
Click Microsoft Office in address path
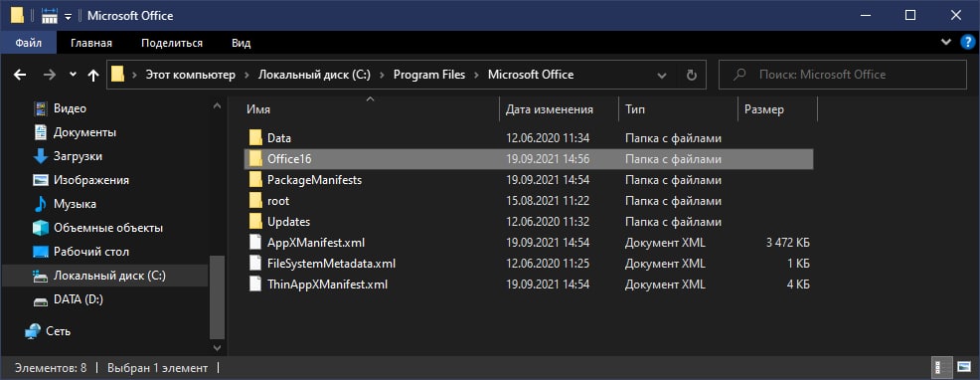pos(531,75)
